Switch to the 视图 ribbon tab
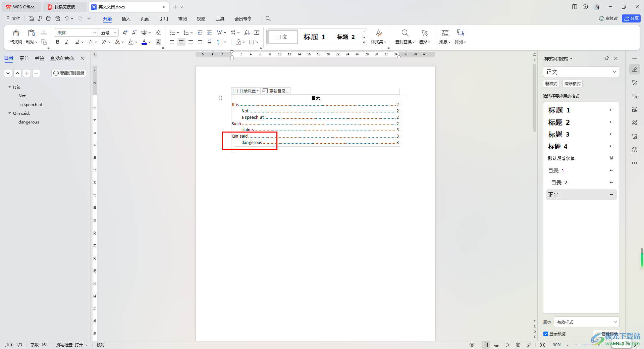 coord(201,19)
